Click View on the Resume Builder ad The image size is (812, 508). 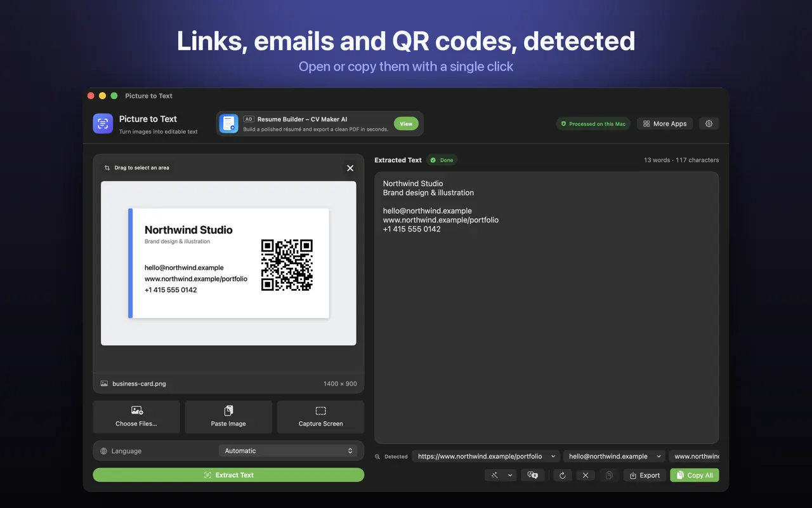coord(406,124)
